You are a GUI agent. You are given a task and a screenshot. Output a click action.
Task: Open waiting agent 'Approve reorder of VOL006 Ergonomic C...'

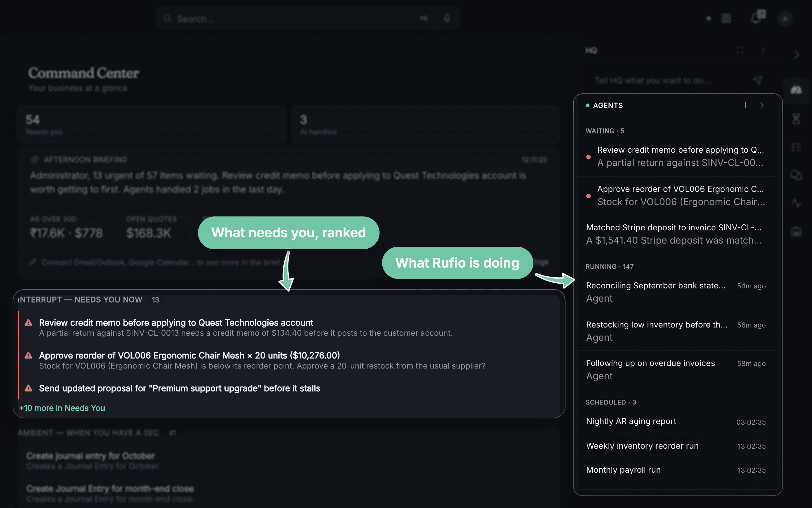[x=677, y=196]
